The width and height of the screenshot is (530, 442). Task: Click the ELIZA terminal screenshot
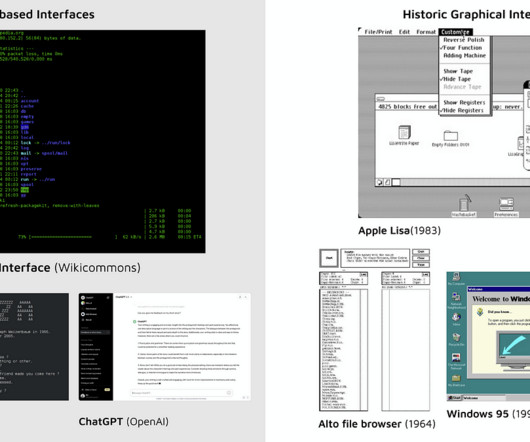[x=34, y=347]
